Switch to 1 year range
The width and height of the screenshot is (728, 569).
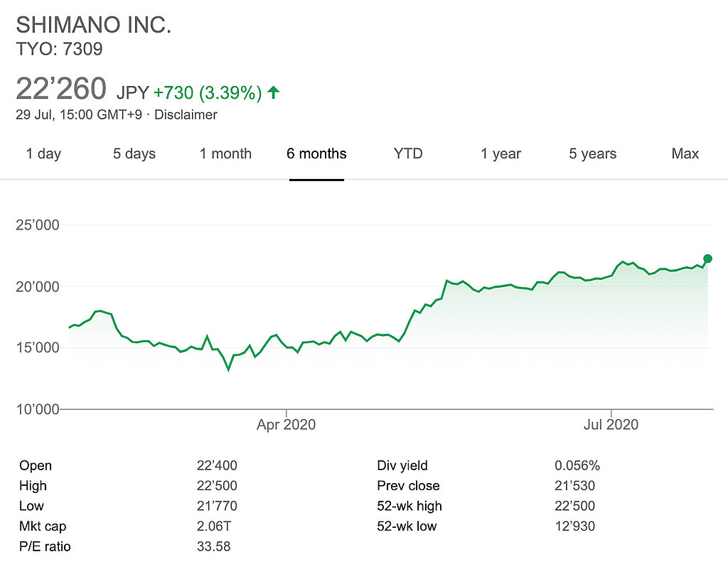[x=500, y=153]
